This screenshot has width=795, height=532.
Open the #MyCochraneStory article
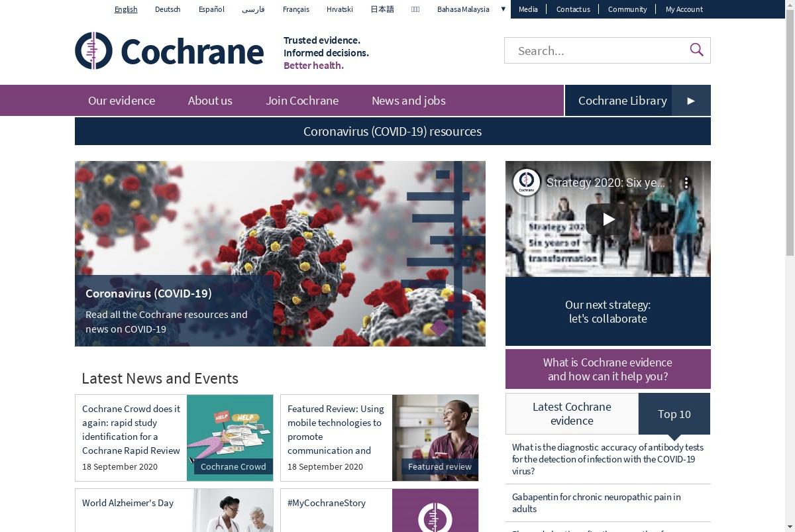(x=327, y=503)
